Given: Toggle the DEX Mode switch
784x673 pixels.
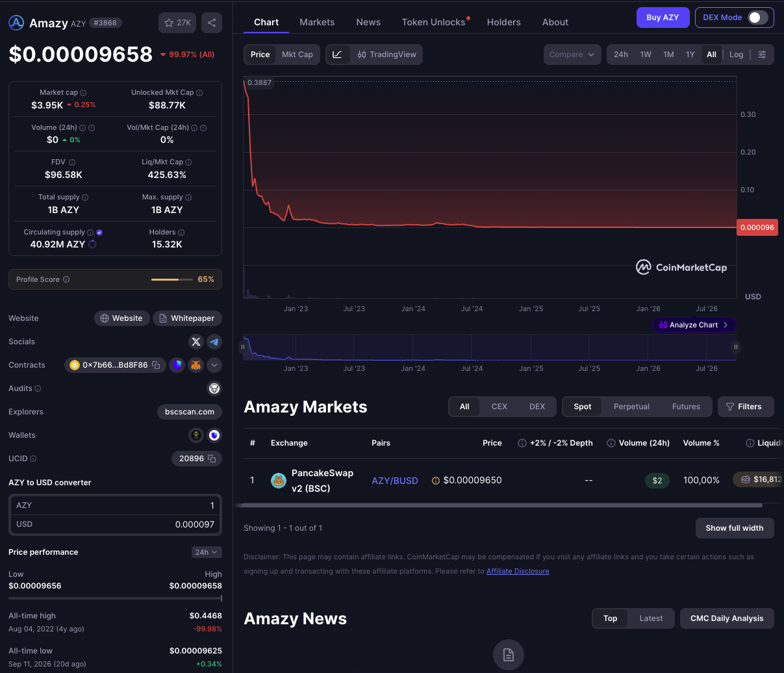Looking at the screenshot, I should point(757,18).
